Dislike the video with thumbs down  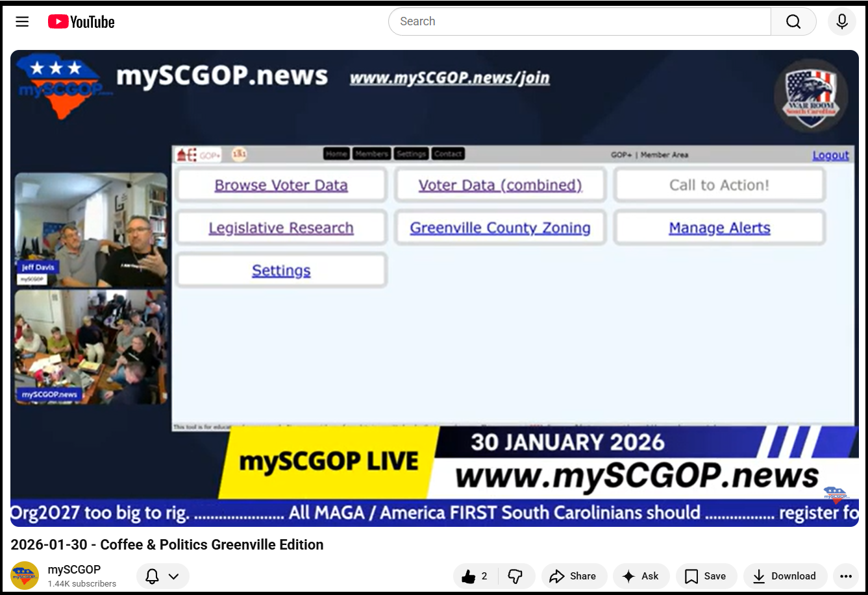515,576
